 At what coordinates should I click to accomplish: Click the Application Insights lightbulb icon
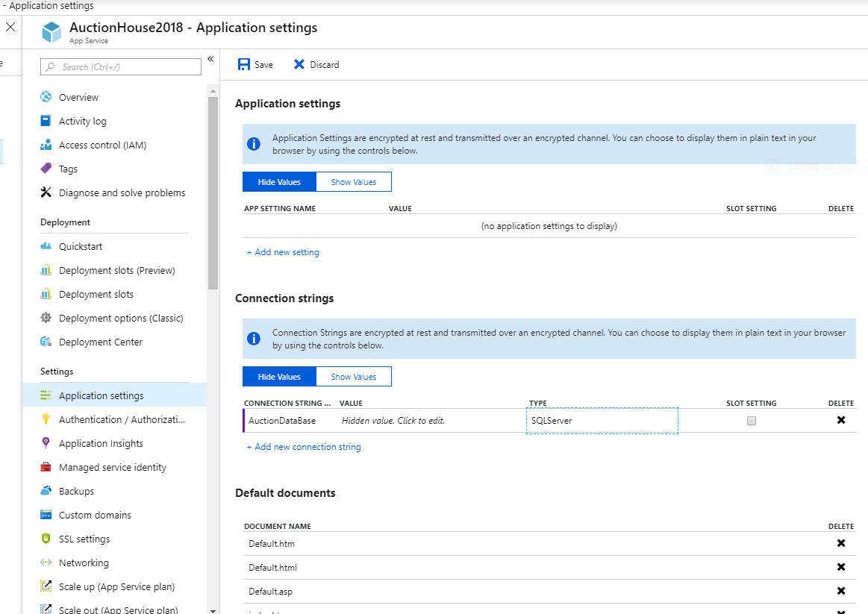[x=46, y=442]
